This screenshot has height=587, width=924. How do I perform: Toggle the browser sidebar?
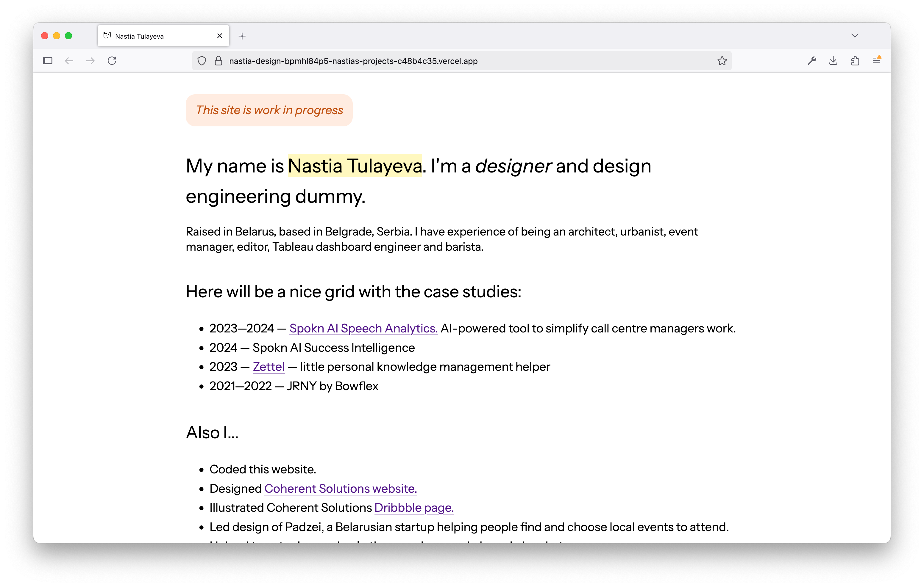[48, 61]
